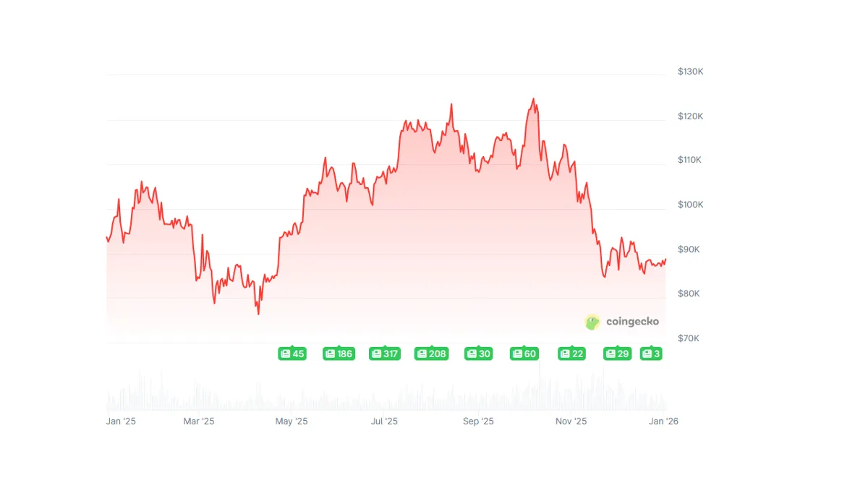Select the news badge with 208
The image size is (868, 488).
click(x=431, y=354)
